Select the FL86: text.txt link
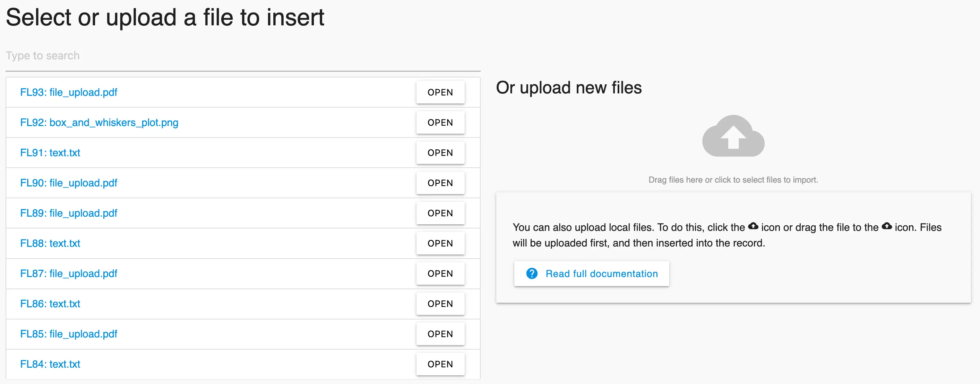This screenshot has height=384, width=980. click(x=50, y=304)
